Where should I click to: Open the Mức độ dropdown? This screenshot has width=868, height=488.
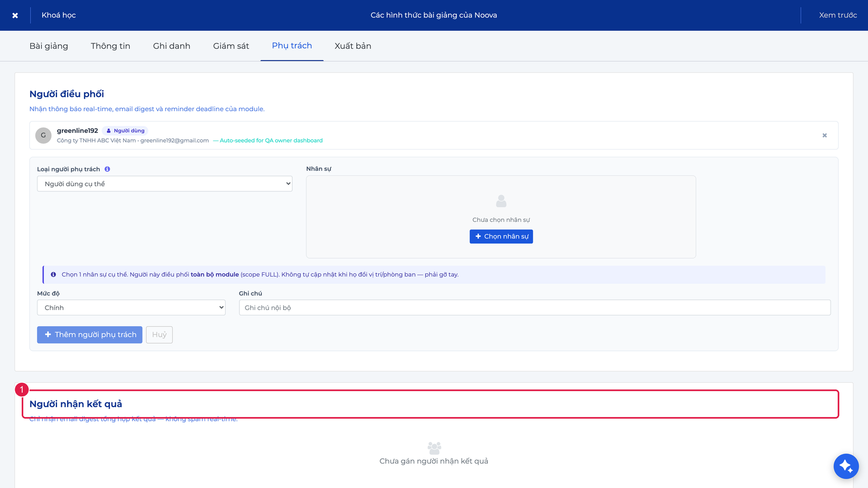(x=131, y=307)
